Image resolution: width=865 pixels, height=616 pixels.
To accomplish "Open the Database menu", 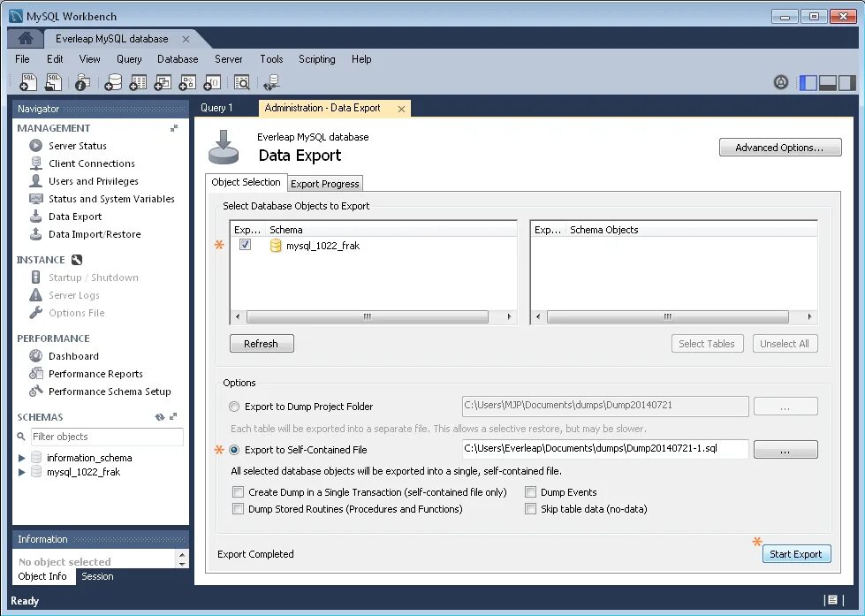I will [178, 59].
